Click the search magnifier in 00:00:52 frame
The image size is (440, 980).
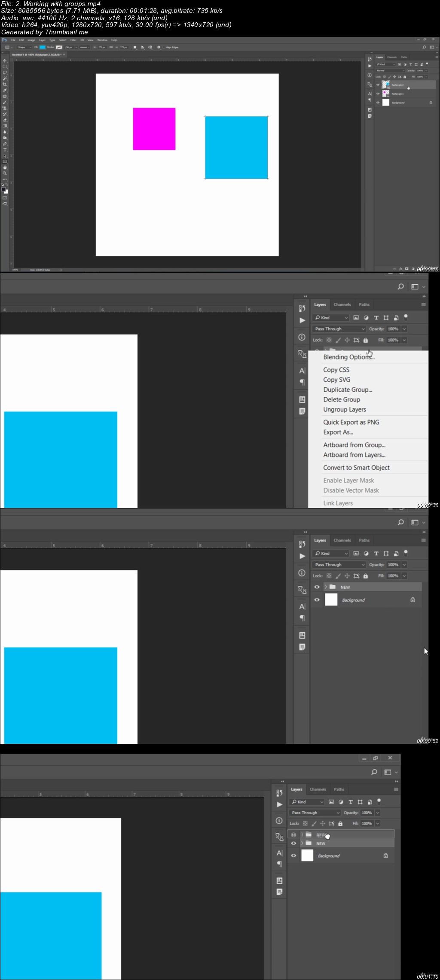click(x=400, y=522)
